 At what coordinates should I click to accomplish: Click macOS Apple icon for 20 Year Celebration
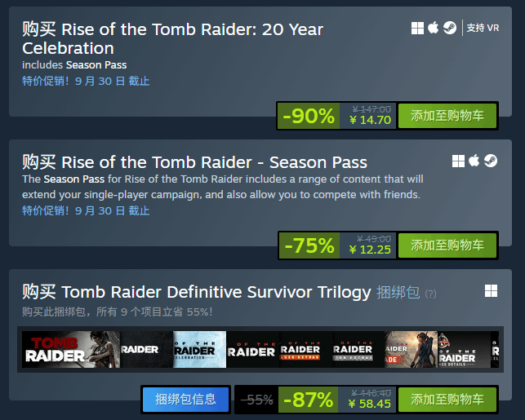click(434, 29)
